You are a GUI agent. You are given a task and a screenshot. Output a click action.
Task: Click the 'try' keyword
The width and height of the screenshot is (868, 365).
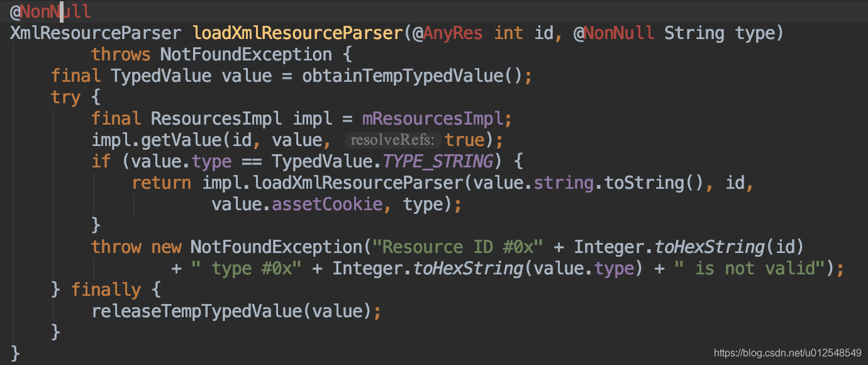(x=66, y=97)
